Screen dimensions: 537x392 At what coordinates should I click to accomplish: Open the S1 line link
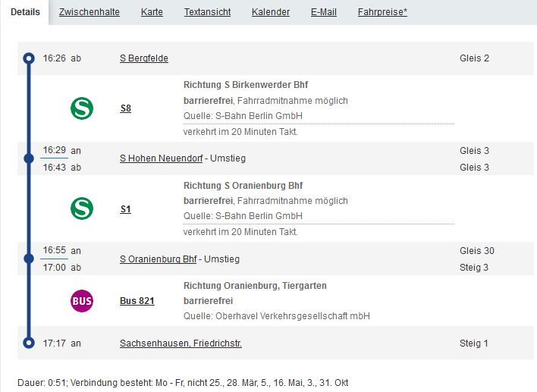[x=126, y=209]
